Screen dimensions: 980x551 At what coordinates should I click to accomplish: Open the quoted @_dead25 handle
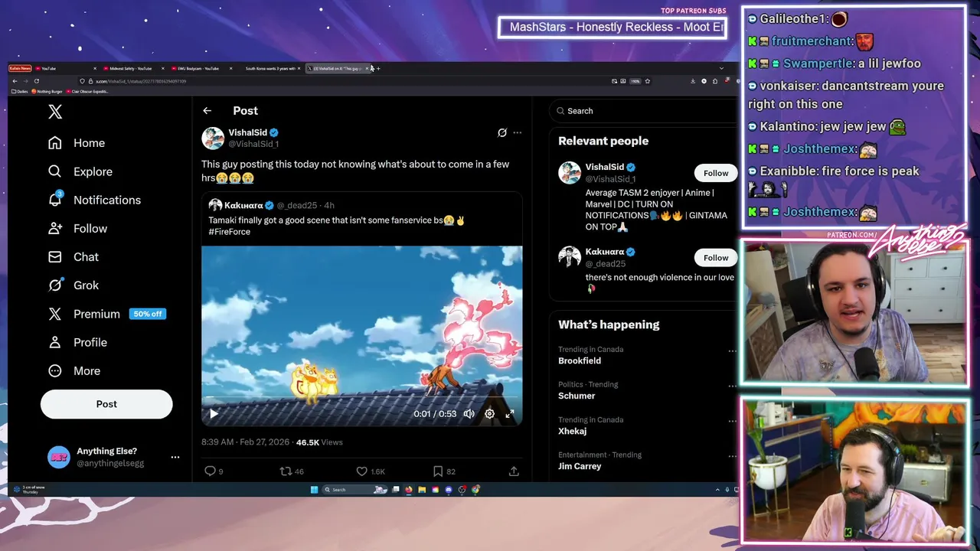(297, 205)
